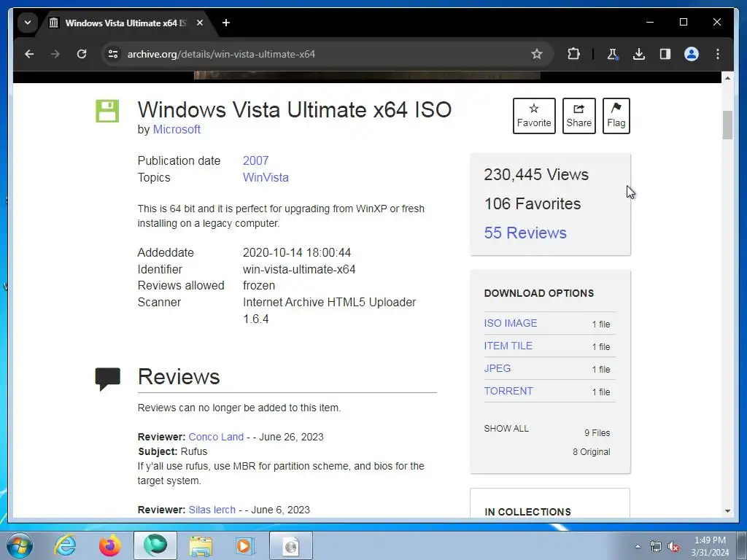Toggle the browser side panel
Screen dimensions: 747x560
[x=665, y=54]
